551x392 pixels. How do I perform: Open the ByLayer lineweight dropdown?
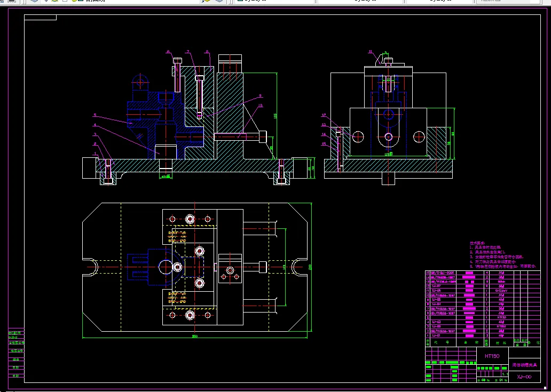pos(439,1)
